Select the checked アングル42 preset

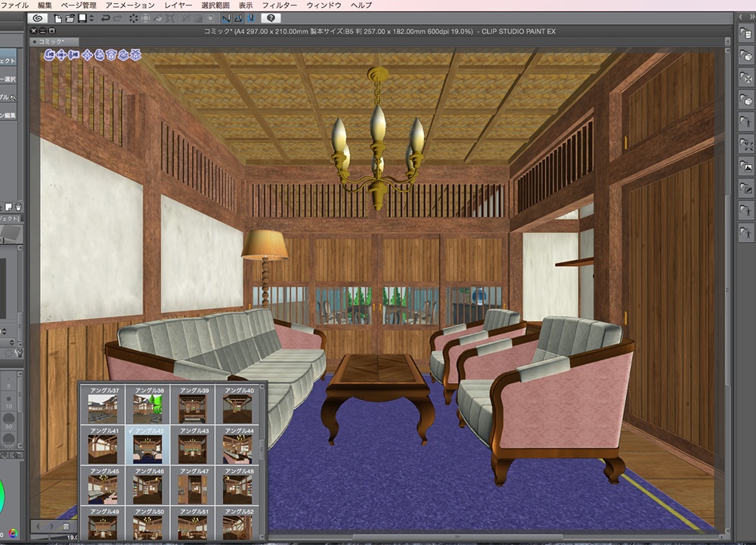(x=147, y=444)
